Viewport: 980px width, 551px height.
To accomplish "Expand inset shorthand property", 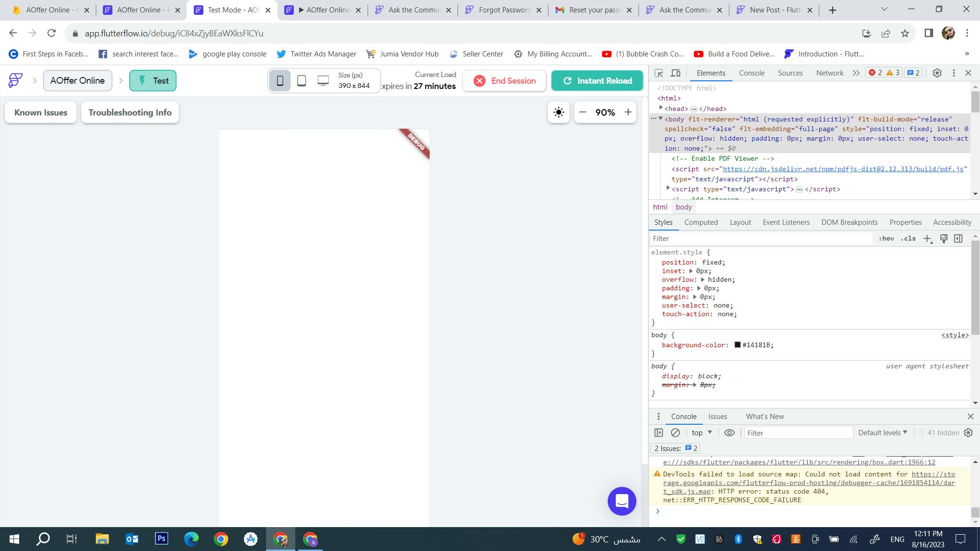I will coord(691,271).
